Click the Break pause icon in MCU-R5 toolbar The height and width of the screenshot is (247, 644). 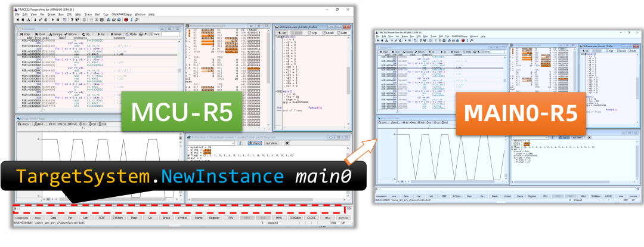click(x=58, y=20)
